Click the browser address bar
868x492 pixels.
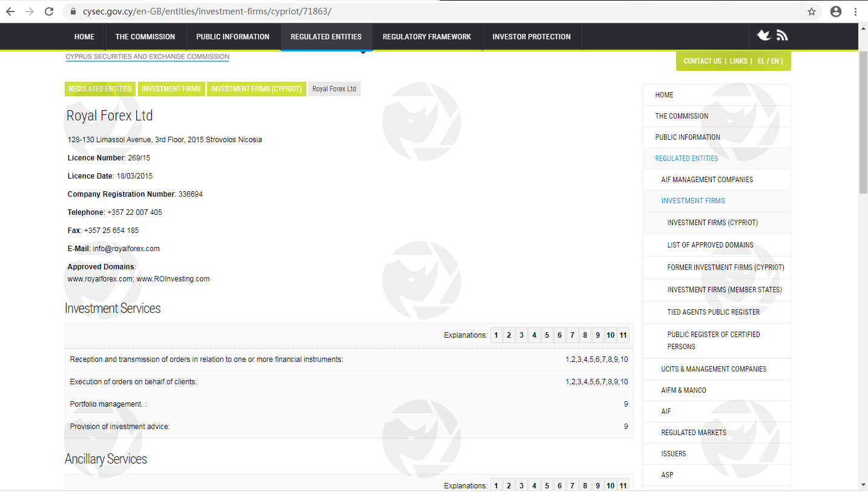point(424,11)
